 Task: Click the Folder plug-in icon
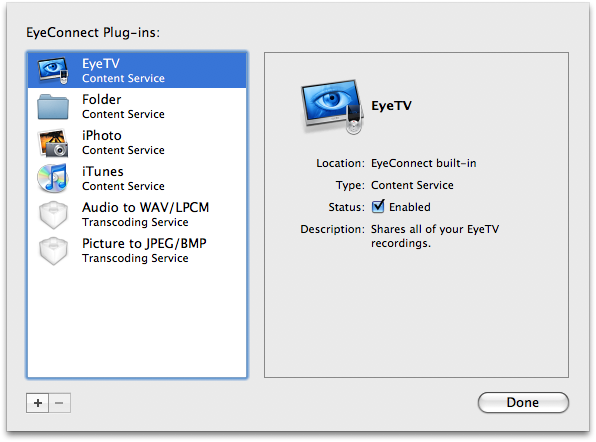[x=53, y=107]
